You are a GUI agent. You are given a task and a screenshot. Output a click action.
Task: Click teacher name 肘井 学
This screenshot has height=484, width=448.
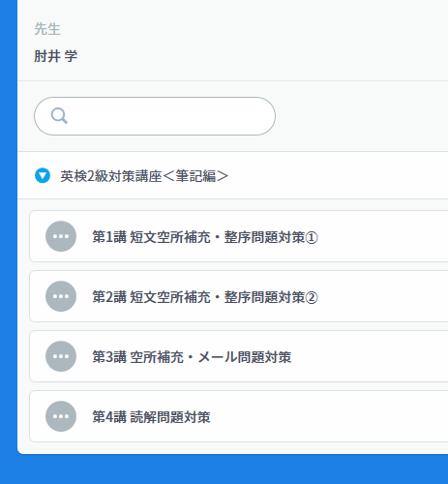click(56, 56)
